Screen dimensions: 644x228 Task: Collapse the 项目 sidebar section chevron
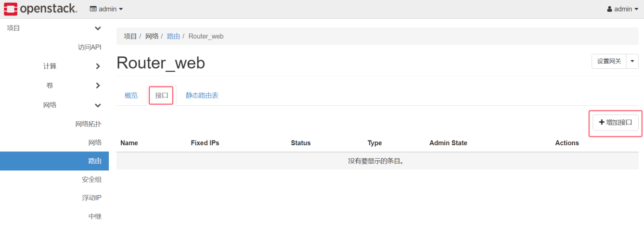click(x=98, y=28)
